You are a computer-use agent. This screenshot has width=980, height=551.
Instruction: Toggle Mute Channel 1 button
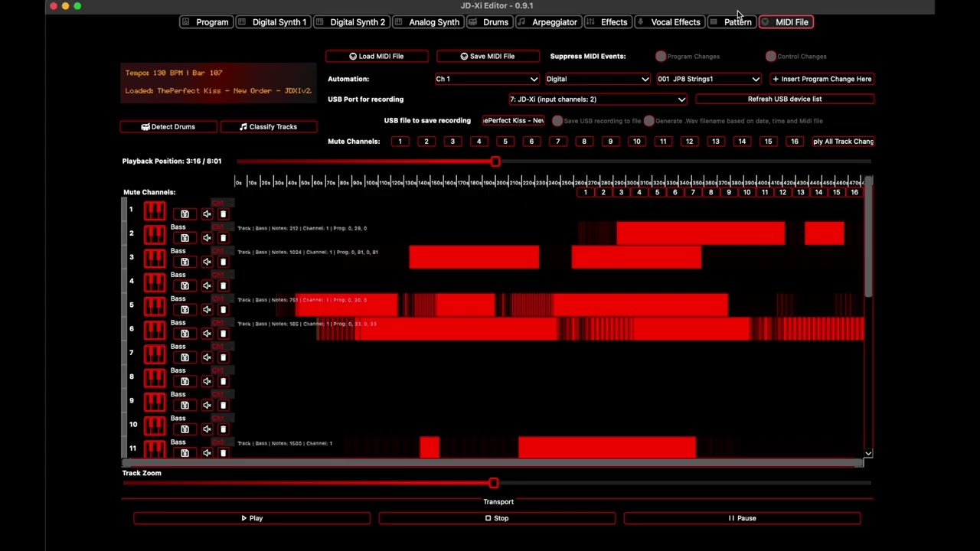[x=400, y=142]
